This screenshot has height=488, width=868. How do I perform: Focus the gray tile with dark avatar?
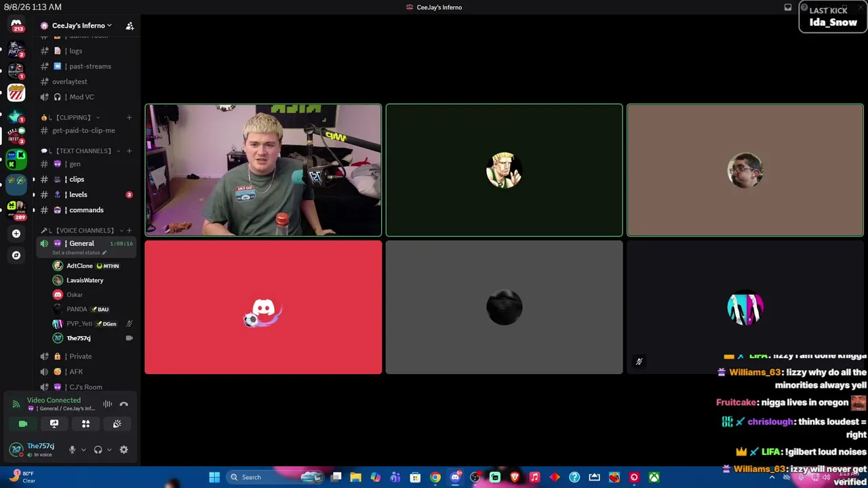pyautogui.click(x=504, y=308)
